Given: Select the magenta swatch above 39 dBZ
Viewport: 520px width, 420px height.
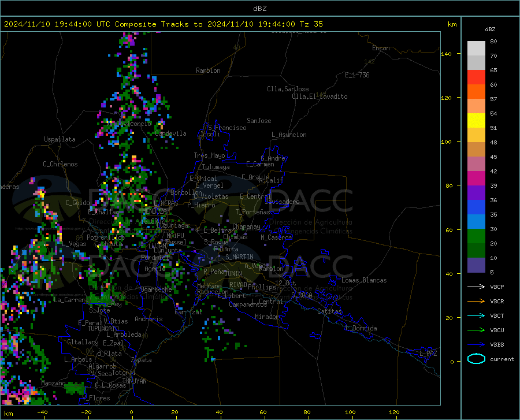Looking at the screenshot, I should pos(476,179).
